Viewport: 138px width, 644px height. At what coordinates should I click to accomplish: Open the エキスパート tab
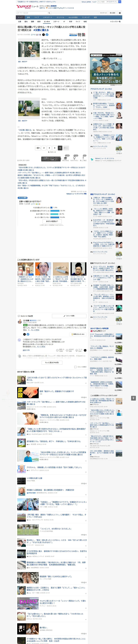[x=48, y=17]
